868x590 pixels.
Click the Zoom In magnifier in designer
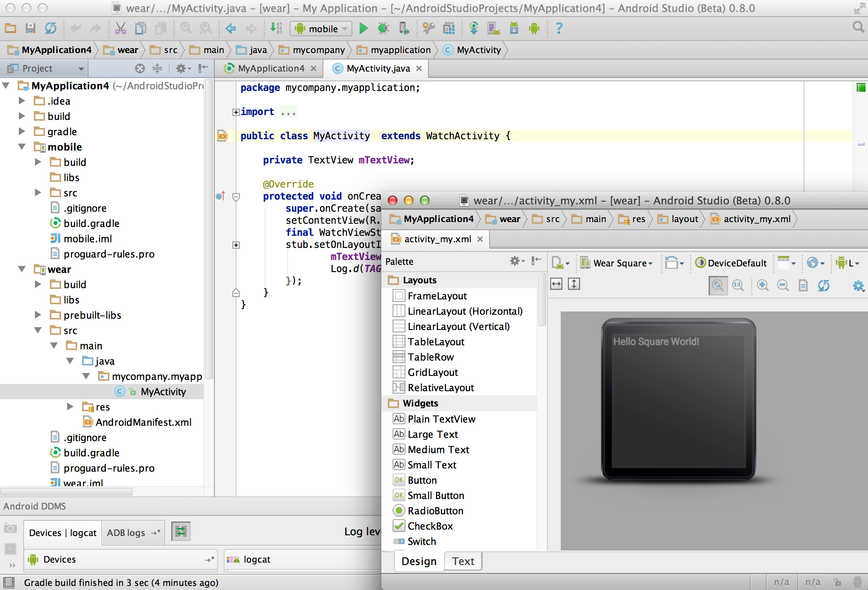click(763, 285)
